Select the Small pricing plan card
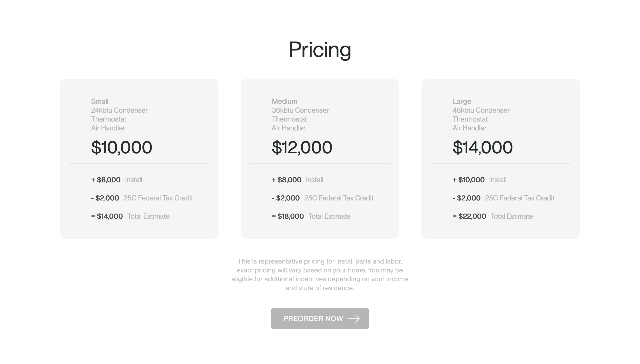The height and width of the screenshot is (364, 640). click(139, 158)
